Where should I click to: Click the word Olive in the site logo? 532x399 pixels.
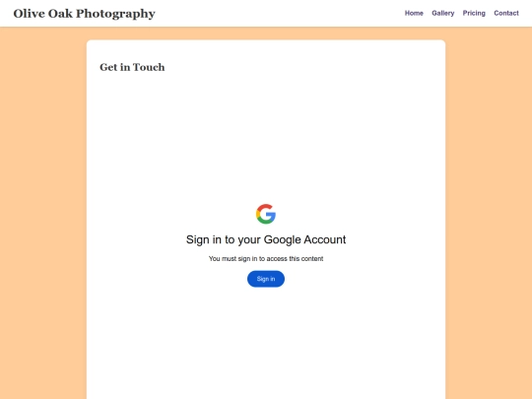30,14
